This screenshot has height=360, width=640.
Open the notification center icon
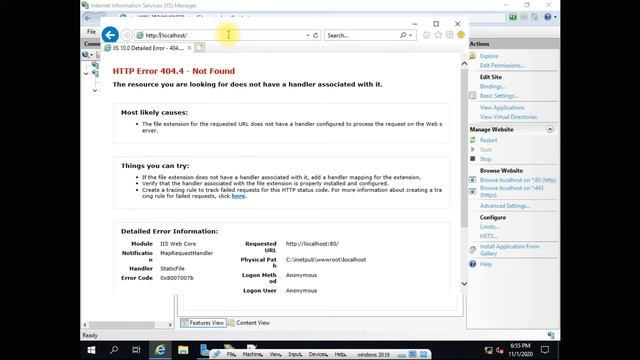click(x=545, y=350)
